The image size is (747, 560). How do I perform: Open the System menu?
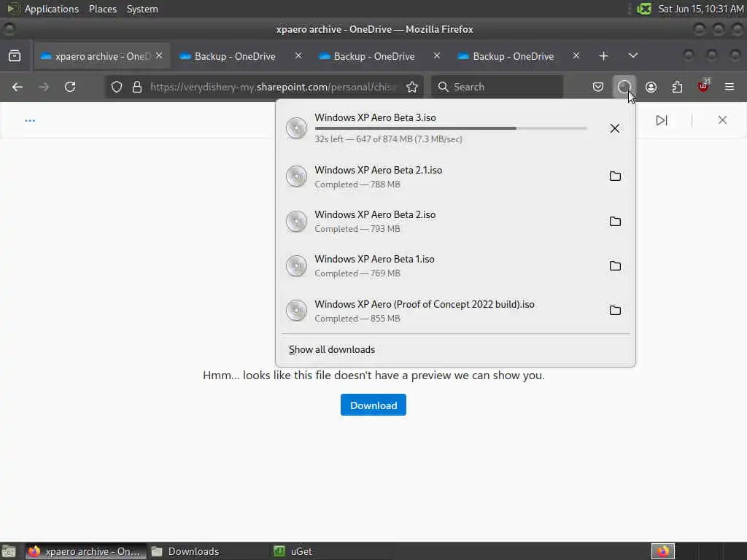click(x=142, y=9)
